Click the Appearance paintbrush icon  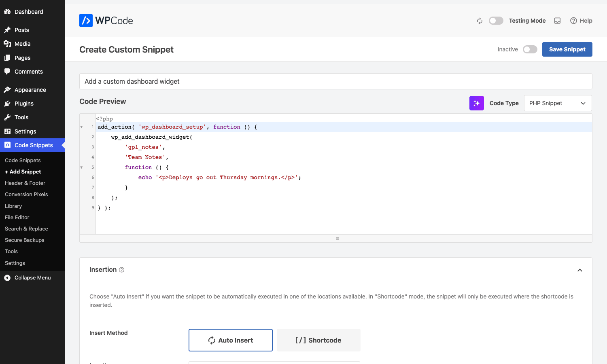pyautogui.click(x=7, y=90)
